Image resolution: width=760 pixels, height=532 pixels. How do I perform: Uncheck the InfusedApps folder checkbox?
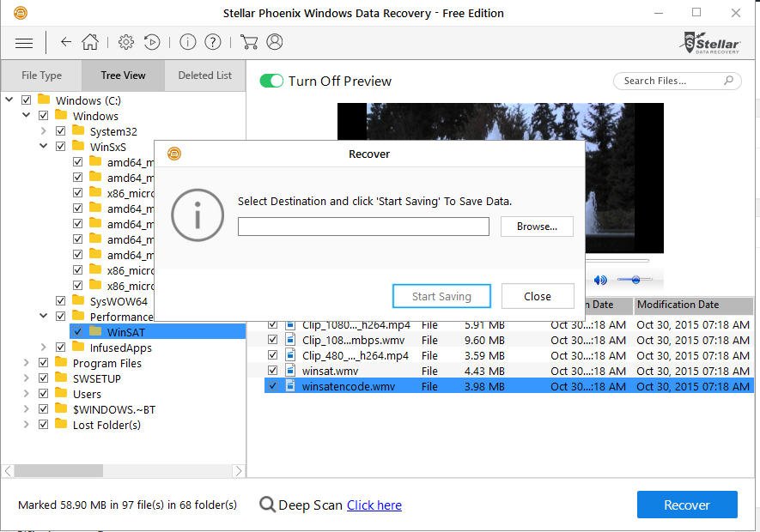[61, 348]
